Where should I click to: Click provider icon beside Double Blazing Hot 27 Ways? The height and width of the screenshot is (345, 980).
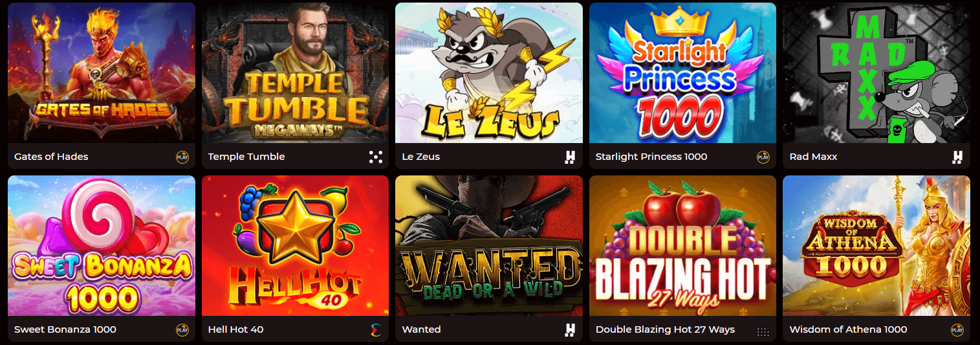pos(763,331)
